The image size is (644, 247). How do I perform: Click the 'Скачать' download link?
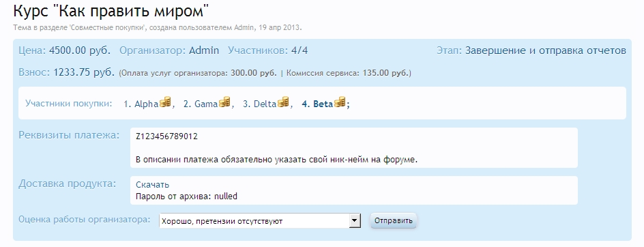tap(152, 185)
